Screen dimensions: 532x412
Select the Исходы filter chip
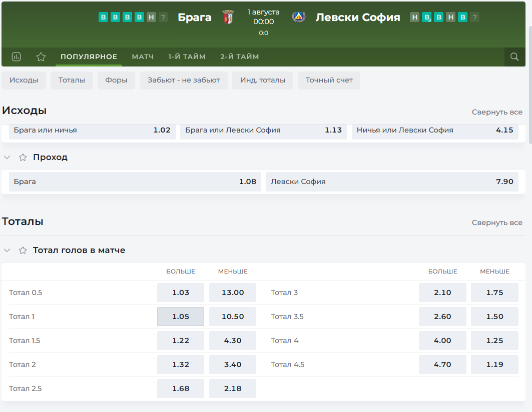pos(24,80)
